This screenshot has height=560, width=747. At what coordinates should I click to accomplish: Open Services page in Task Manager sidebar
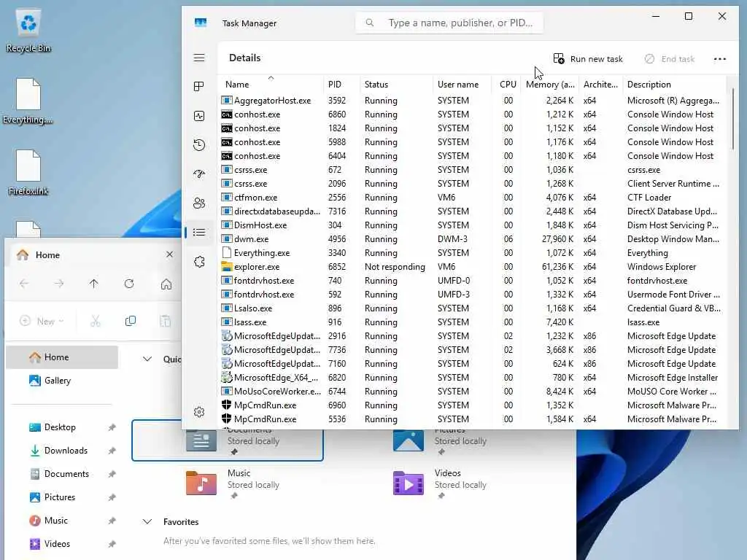click(x=199, y=262)
